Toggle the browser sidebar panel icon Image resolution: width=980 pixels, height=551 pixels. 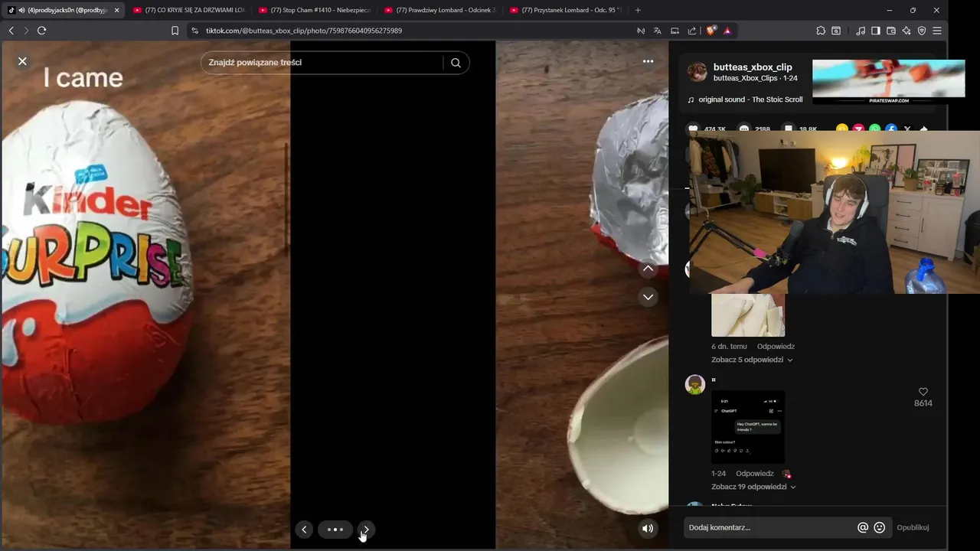point(876,31)
